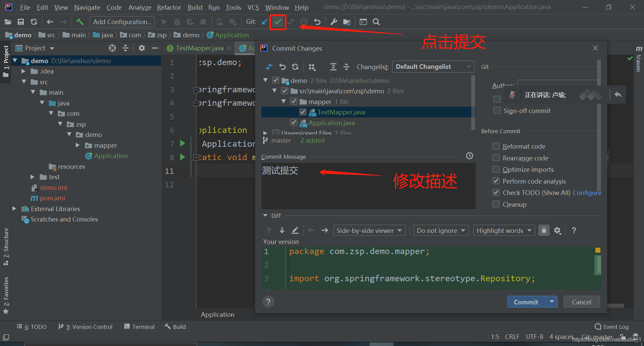644x346 pixels.
Task: Enable Cleanup checkbox
Action: (496, 204)
